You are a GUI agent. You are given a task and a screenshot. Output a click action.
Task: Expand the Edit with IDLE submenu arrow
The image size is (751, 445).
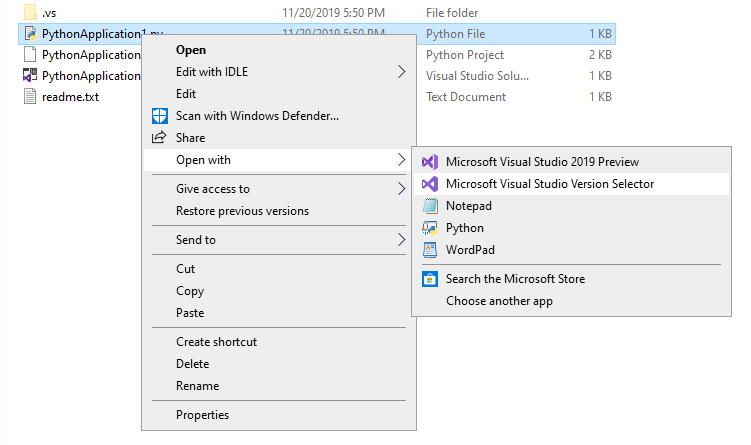401,72
